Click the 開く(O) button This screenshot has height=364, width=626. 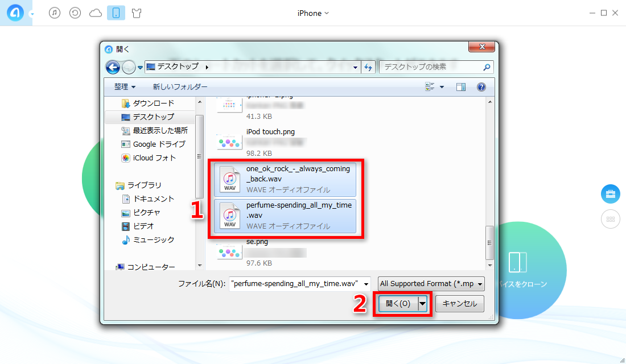click(x=398, y=304)
